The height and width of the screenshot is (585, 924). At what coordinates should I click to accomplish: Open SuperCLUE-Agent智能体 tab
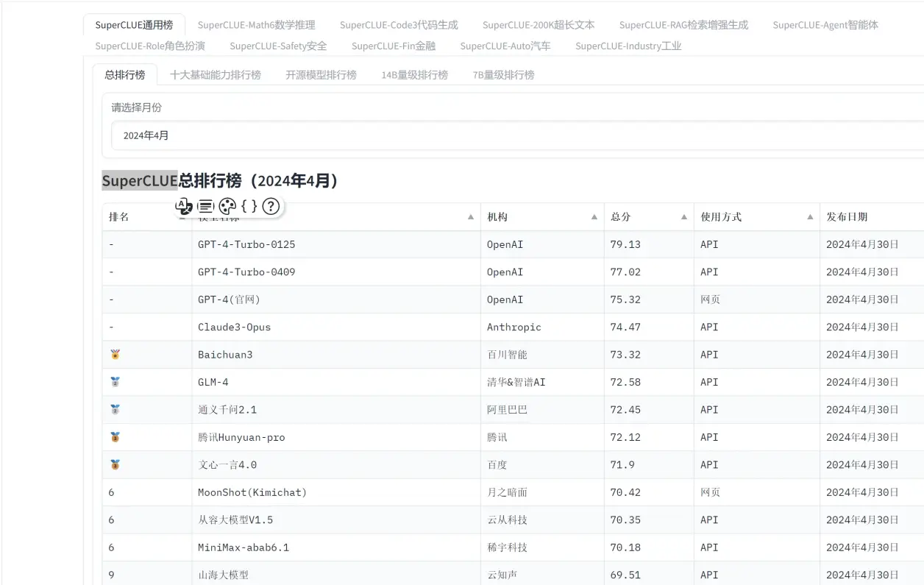coord(825,25)
